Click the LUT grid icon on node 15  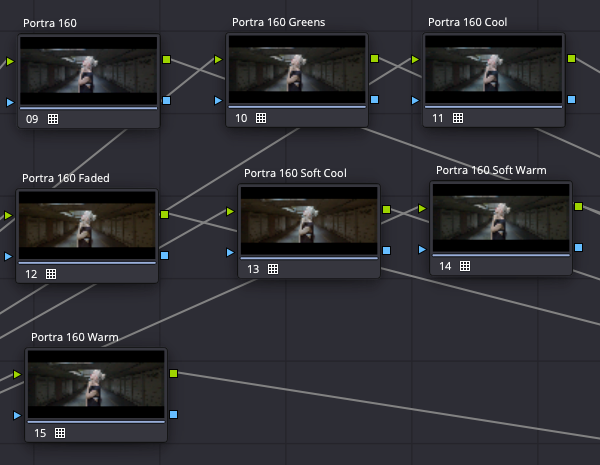[60, 433]
